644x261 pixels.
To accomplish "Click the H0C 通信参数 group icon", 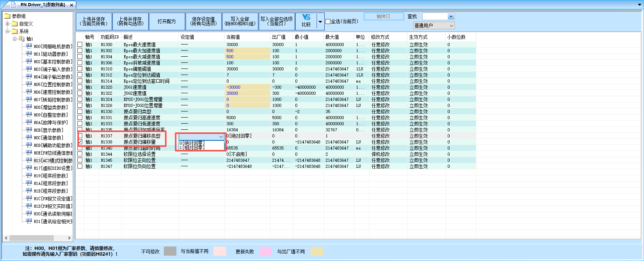I will (29, 137).
